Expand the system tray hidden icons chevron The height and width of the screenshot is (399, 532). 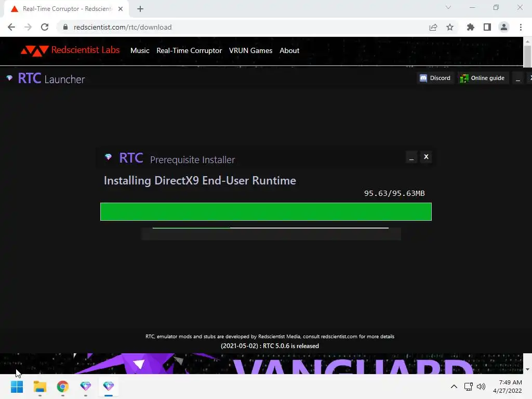pyautogui.click(x=454, y=387)
